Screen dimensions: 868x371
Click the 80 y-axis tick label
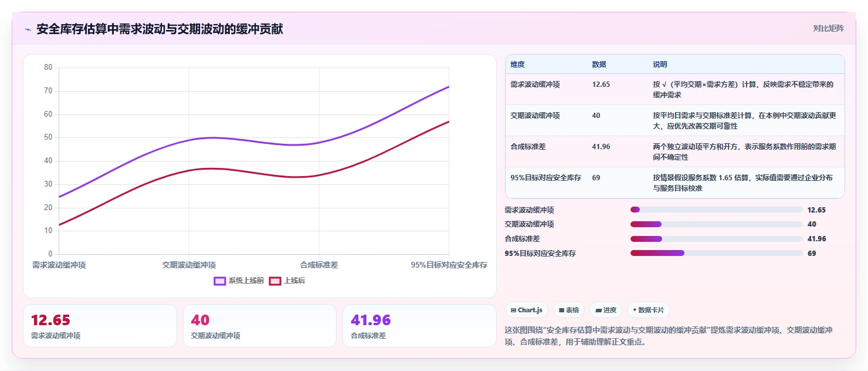pos(48,68)
